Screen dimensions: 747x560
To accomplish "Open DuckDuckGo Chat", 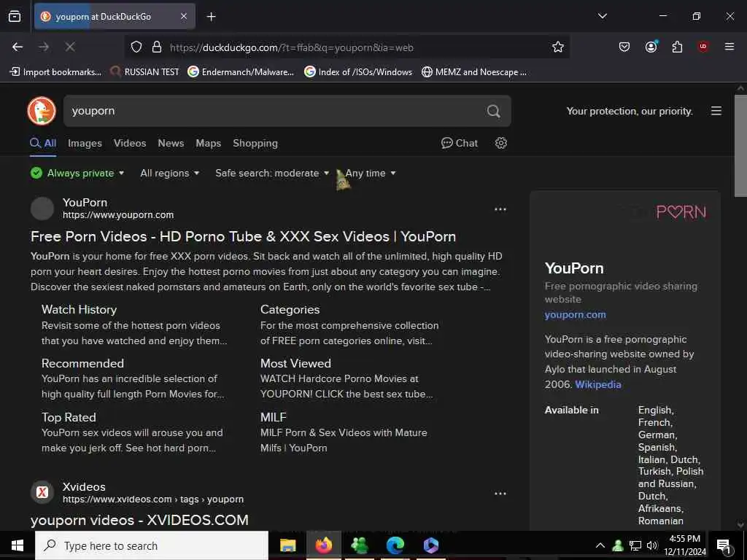I will click(x=460, y=144).
